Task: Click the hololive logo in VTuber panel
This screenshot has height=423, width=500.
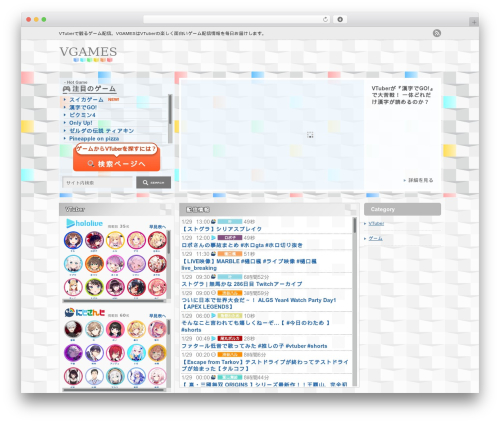Action: [x=84, y=223]
